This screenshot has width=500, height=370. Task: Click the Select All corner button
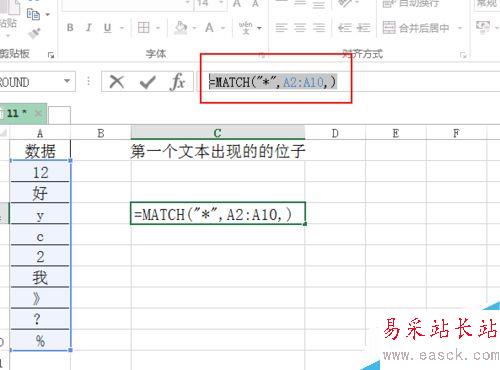click(4, 133)
